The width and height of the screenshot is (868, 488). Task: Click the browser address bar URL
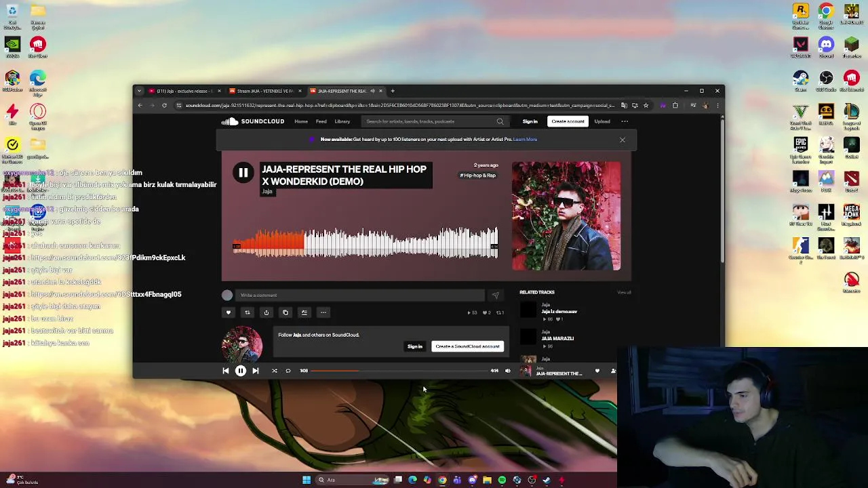[x=400, y=105]
